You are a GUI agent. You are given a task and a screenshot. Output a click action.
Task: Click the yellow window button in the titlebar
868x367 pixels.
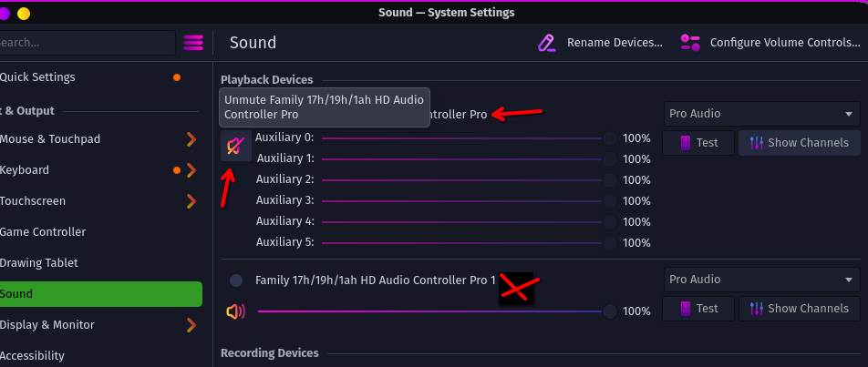[x=24, y=13]
